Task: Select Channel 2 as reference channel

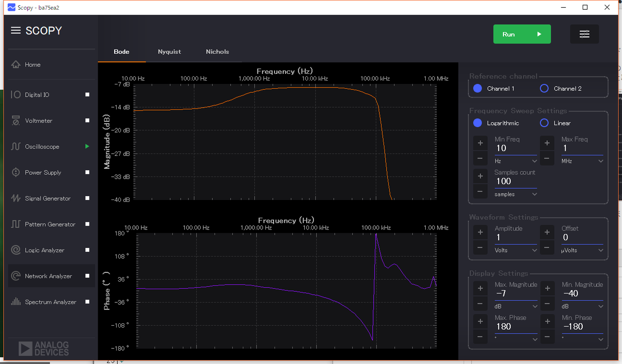Action: click(544, 88)
